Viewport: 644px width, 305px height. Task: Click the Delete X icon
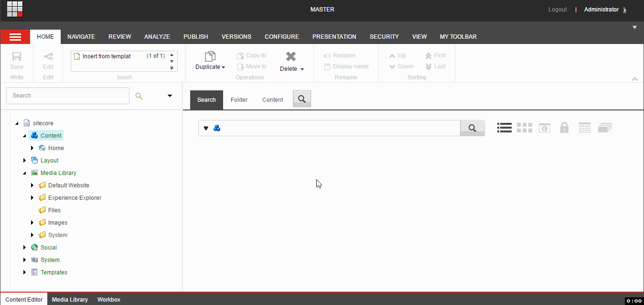coord(291,57)
